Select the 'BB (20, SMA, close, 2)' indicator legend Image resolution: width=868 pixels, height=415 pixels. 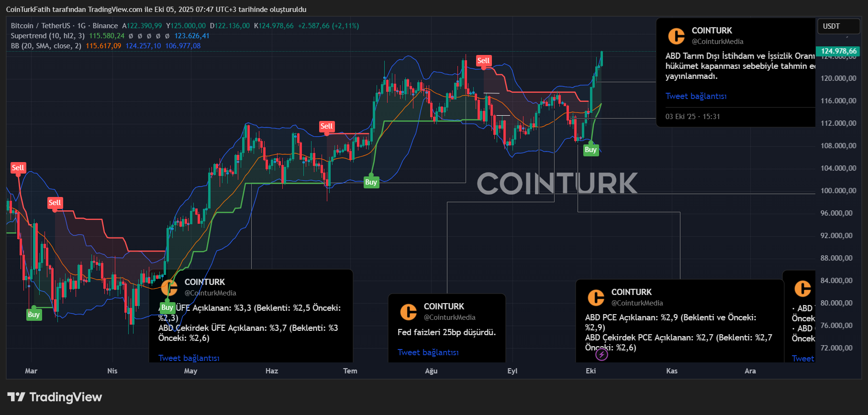point(46,46)
